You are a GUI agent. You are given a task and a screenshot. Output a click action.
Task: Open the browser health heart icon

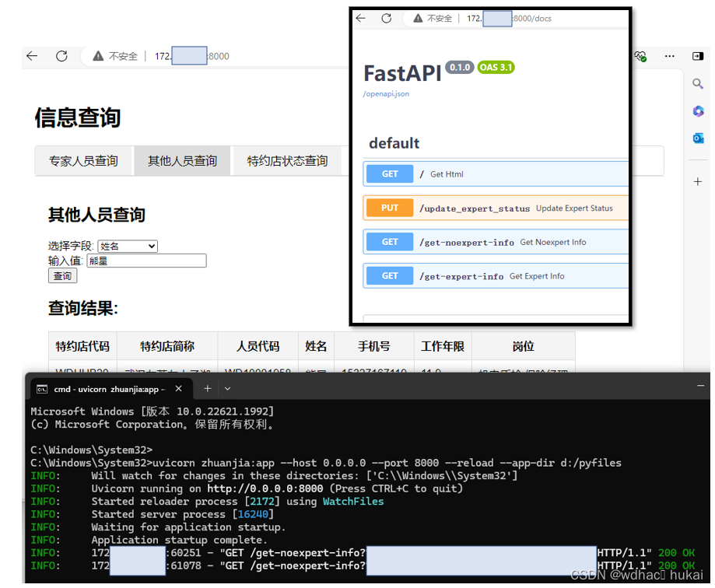[640, 56]
